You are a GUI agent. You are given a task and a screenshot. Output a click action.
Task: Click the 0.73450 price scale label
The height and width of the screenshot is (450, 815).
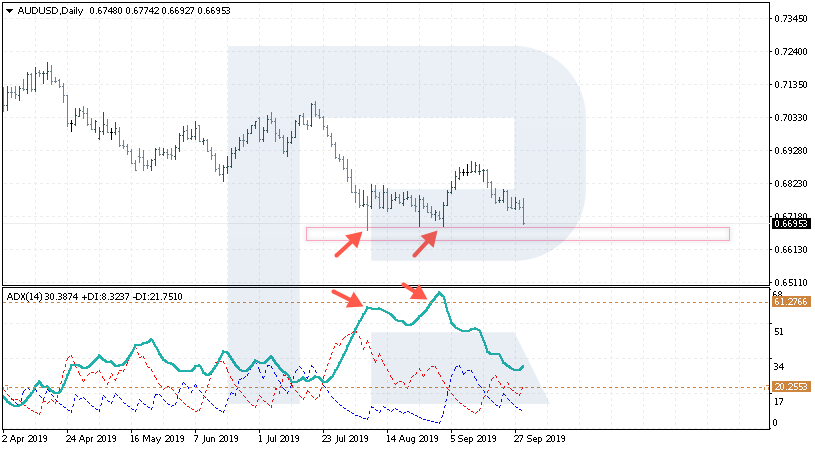point(791,19)
